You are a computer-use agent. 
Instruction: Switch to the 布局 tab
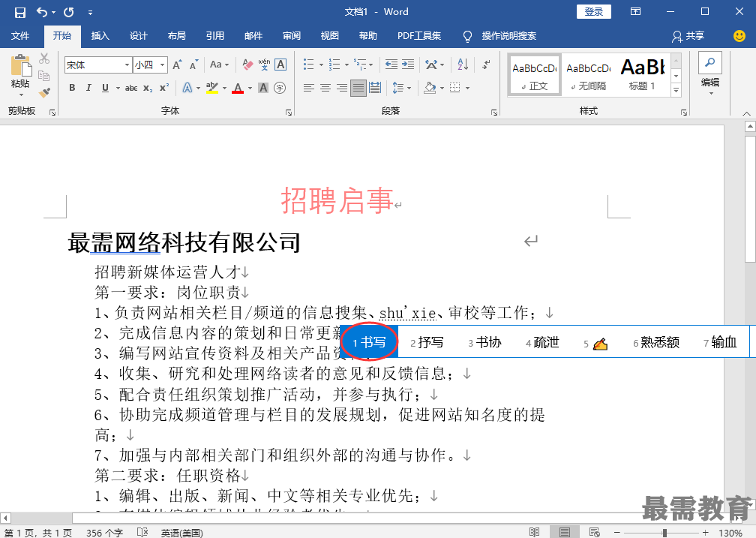(176, 36)
